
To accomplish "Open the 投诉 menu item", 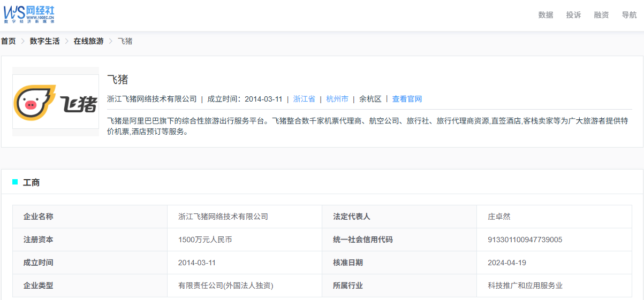I will (x=573, y=15).
